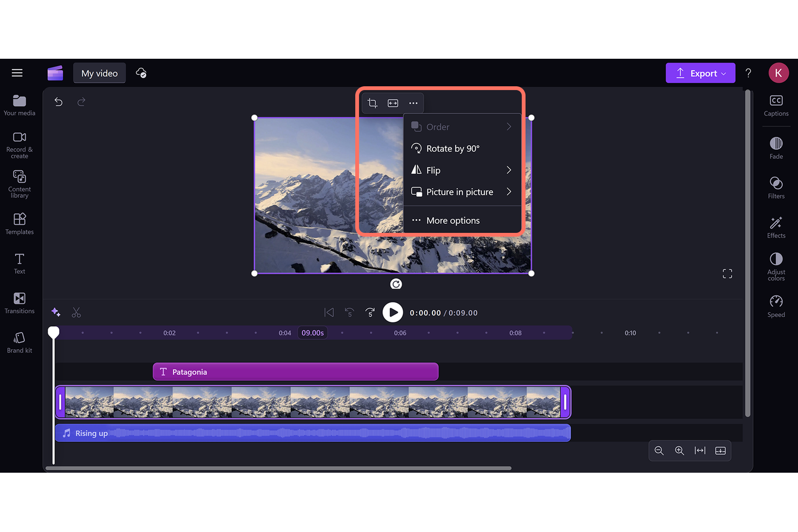Image resolution: width=798 pixels, height=532 pixels.
Task: Open the Captions panel
Action: 776,105
